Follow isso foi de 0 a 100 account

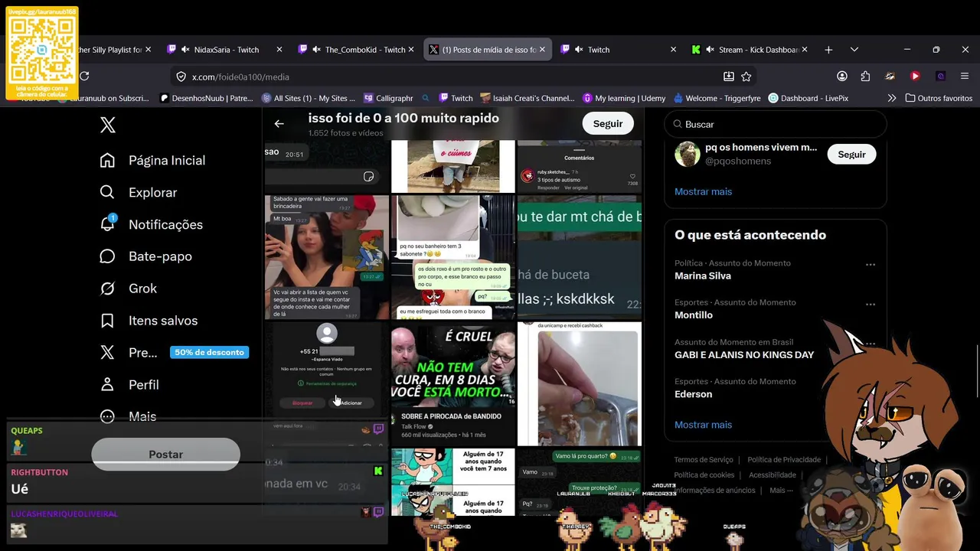[608, 123]
